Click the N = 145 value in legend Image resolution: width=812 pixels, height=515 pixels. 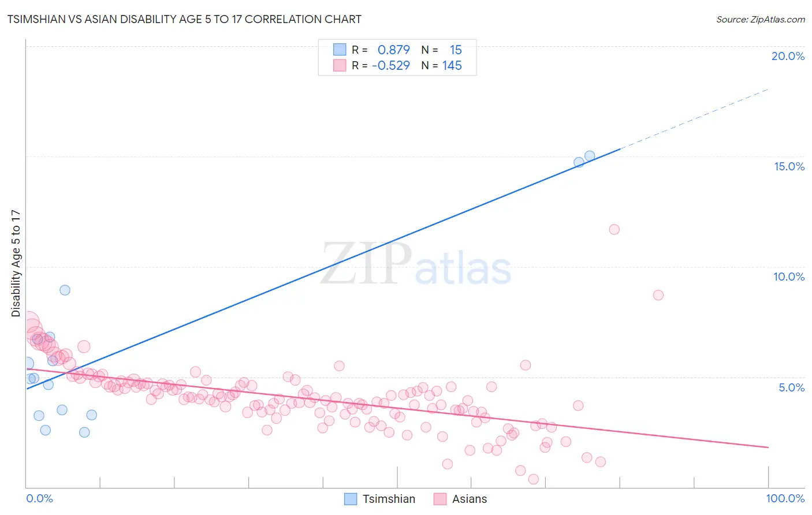pyautogui.click(x=442, y=65)
